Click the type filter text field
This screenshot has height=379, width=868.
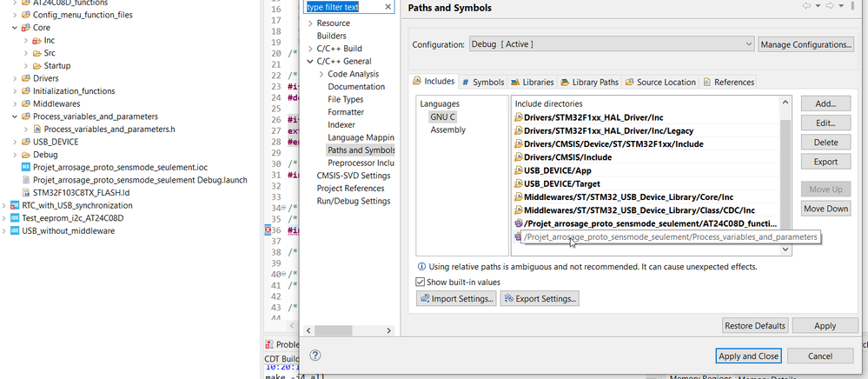pyautogui.click(x=344, y=7)
